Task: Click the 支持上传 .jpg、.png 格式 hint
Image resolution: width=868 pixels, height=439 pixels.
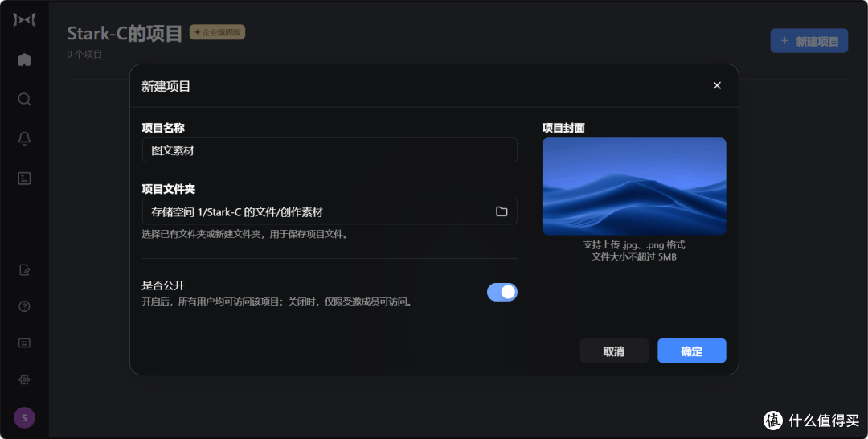Action: coord(634,244)
